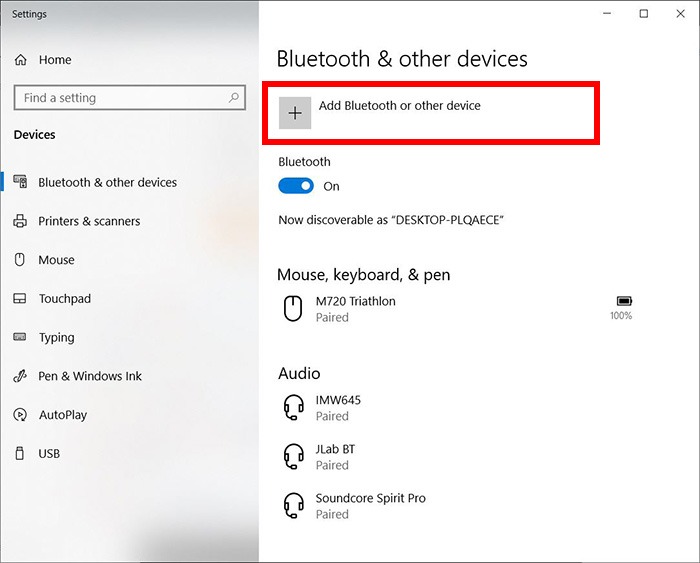The width and height of the screenshot is (700, 563).
Task: Select the Soundcore Spirit Pro device
Action: coord(458,506)
